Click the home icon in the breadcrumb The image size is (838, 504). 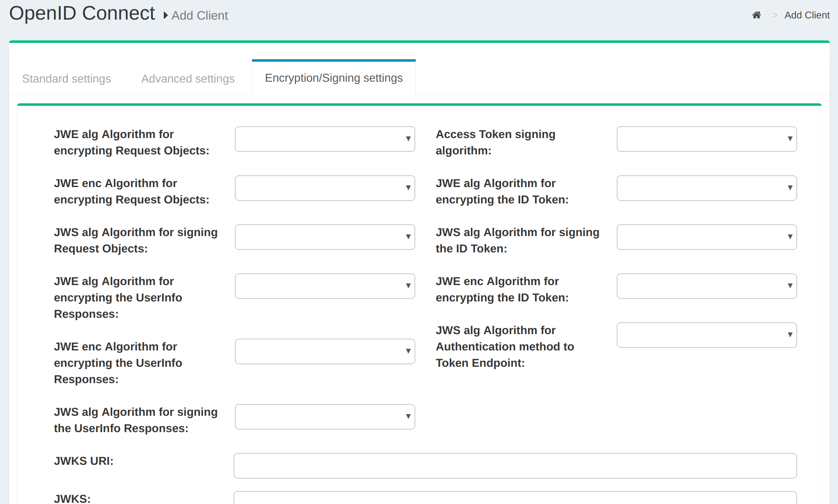[757, 15]
